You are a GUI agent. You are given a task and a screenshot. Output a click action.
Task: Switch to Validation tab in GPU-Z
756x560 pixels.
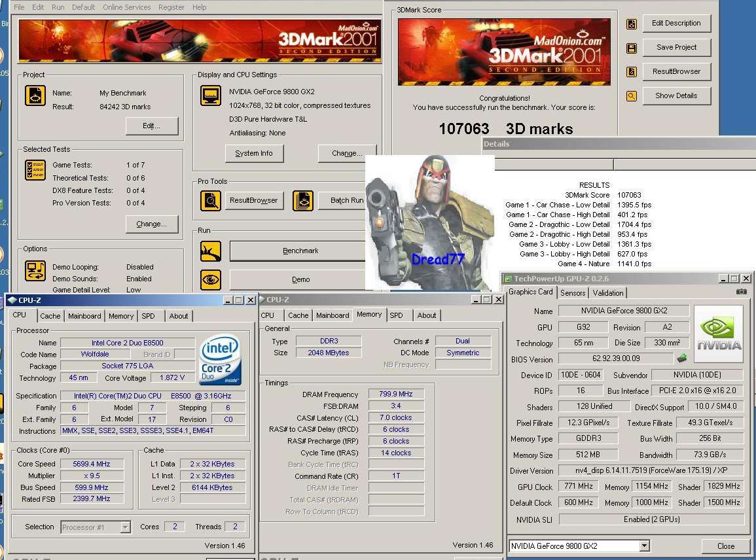[607, 293]
